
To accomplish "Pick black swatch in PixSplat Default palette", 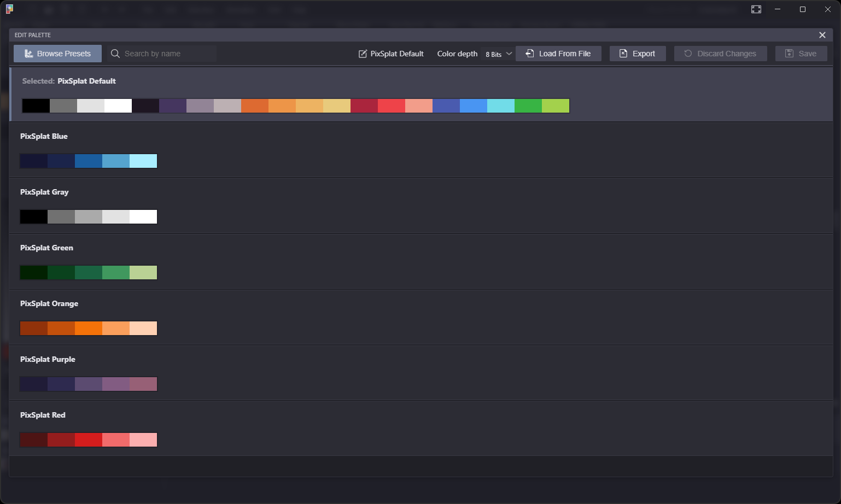I will 36,106.
